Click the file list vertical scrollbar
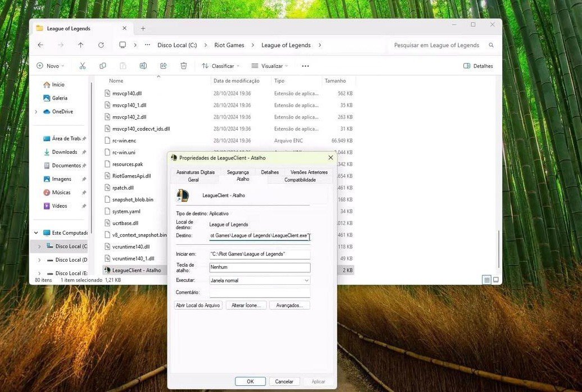 click(498, 249)
